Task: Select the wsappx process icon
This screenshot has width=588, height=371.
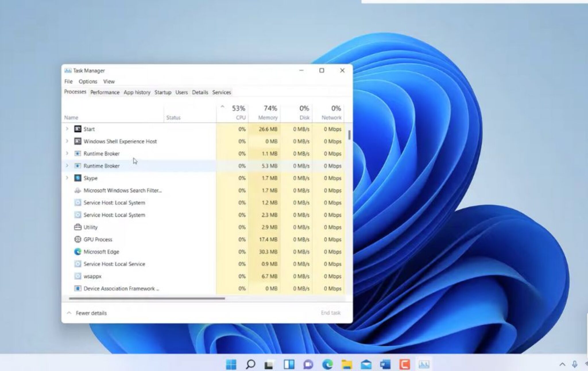Action: [x=77, y=276]
